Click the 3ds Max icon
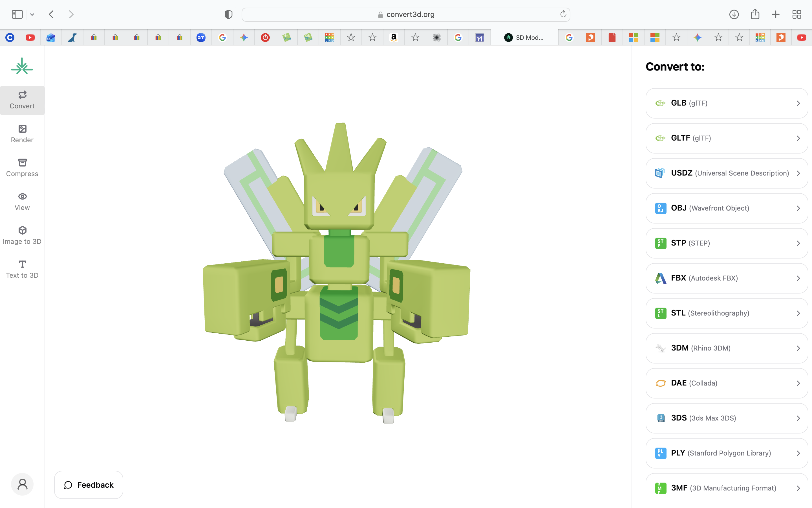The image size is (812, 508). [660, 418]
